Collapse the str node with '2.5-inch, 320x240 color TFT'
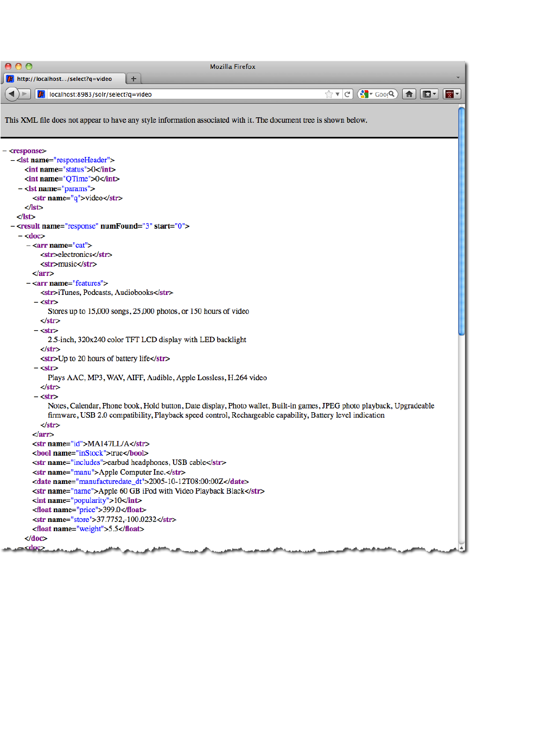This screenshot has height=756, width=560. pos(36,331)
